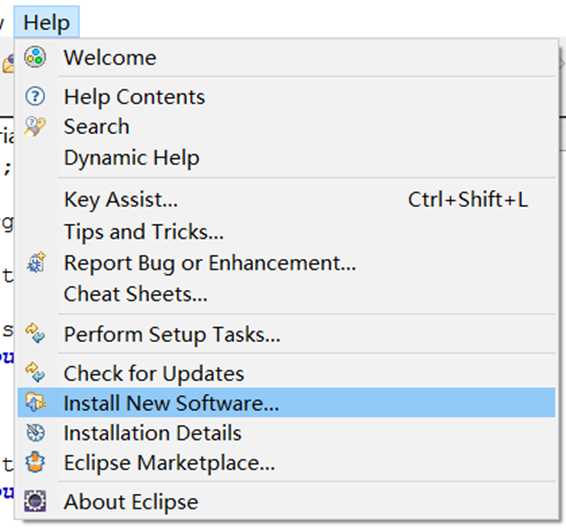
Task: Choose Perform Setup Tasks... entry
Action: click(x=287, y=334)
